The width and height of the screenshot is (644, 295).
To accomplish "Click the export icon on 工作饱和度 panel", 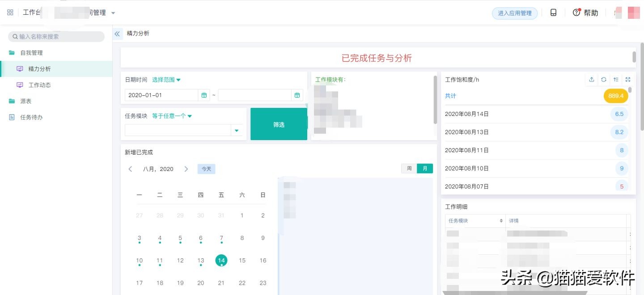I will tap(592, 79).
